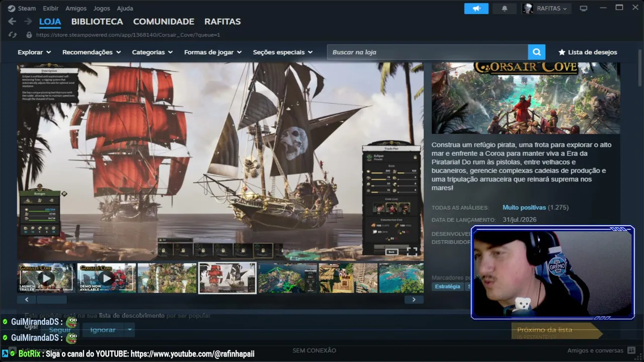Open the RAFITAS profile tab
Screen dimensions: 644x362
tap(222, 22)
